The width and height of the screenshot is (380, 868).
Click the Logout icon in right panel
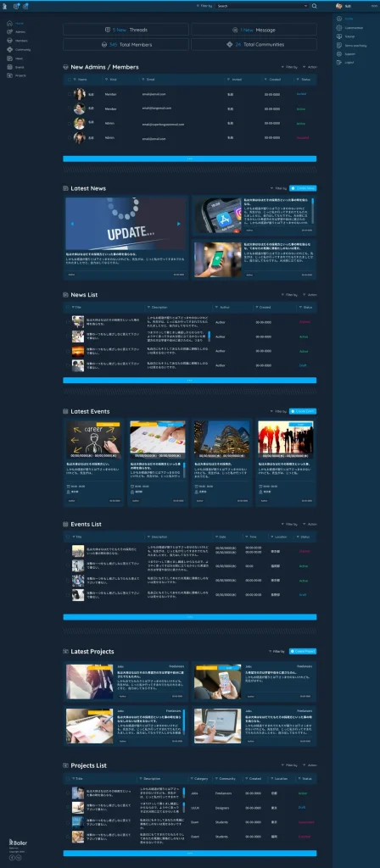click(x=339, y=63)
